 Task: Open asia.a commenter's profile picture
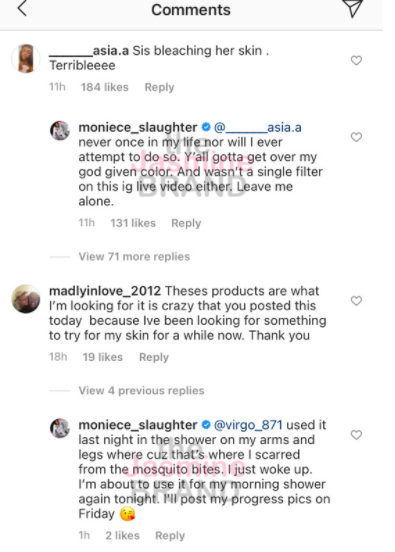(26, 58)
